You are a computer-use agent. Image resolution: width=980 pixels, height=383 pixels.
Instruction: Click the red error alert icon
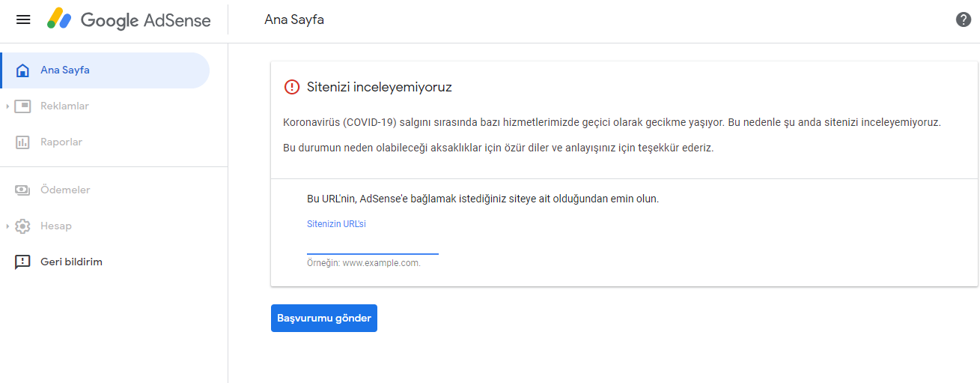[292, 87]
